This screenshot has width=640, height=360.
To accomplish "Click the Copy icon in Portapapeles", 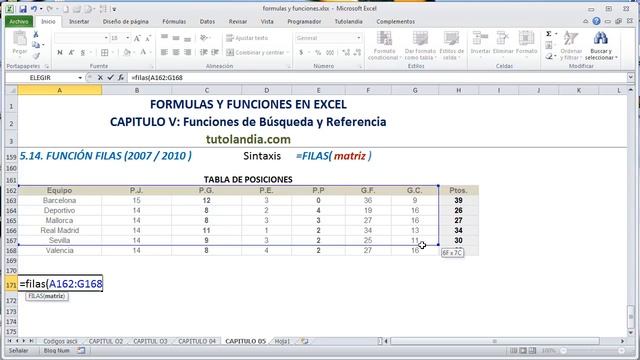I will (x=36, y=45).
